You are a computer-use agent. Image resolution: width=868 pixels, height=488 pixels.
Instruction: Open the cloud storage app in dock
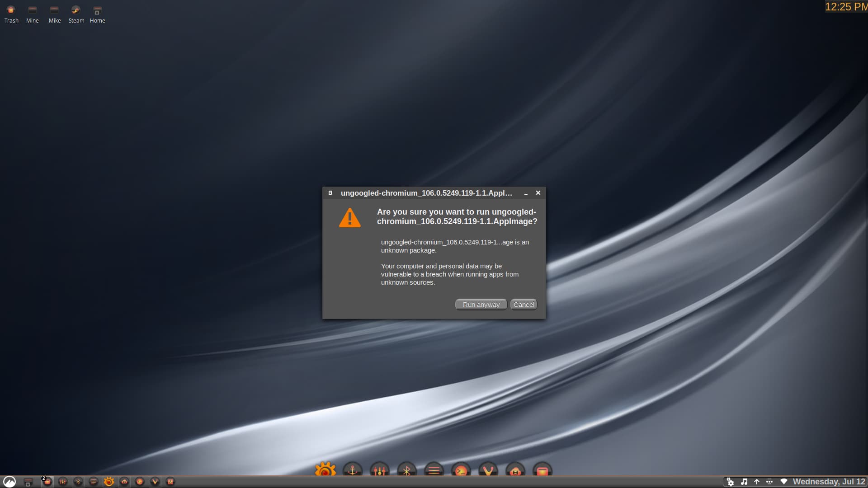pos(515,470)
